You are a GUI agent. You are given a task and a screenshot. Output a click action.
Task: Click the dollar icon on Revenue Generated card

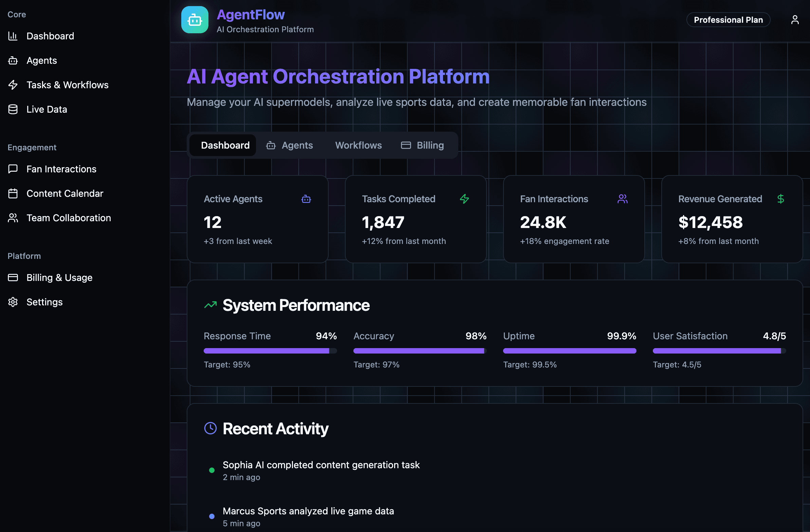pos(781,199)
